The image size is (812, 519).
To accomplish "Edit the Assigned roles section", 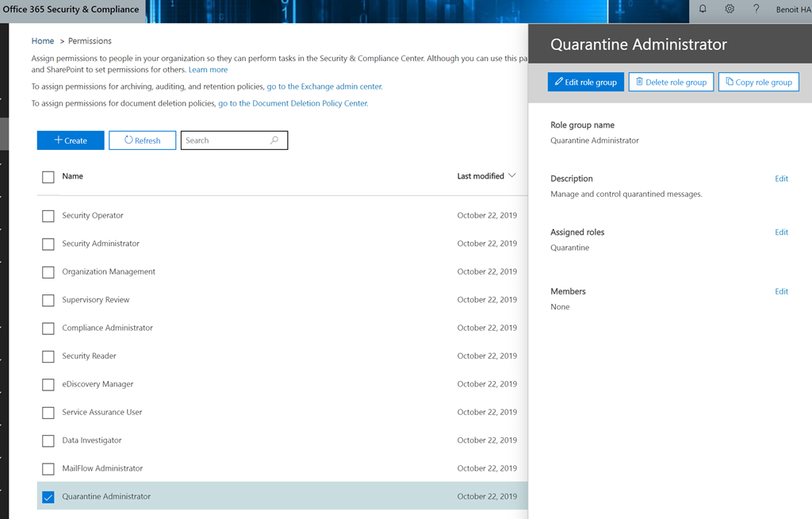I will coord(781,233).
